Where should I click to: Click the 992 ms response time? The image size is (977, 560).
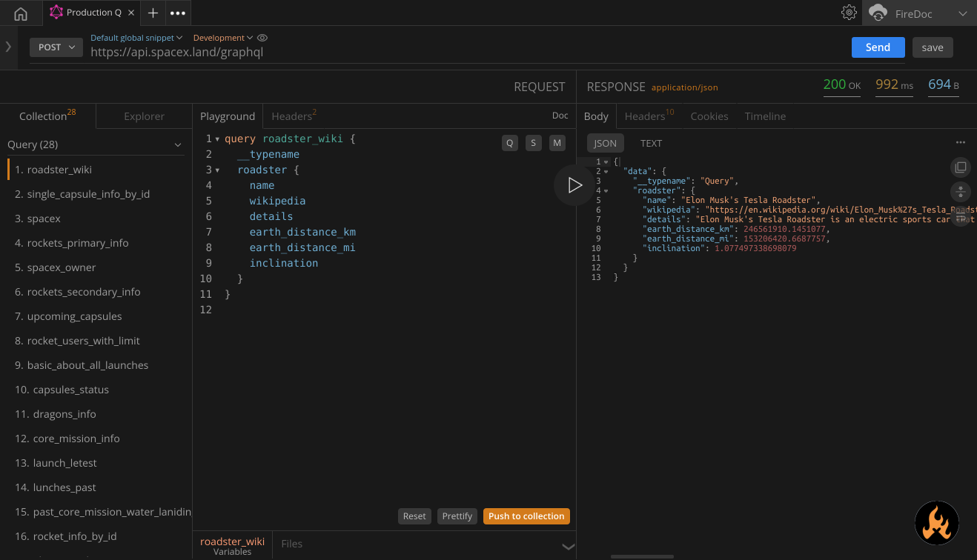click(894, 85)
